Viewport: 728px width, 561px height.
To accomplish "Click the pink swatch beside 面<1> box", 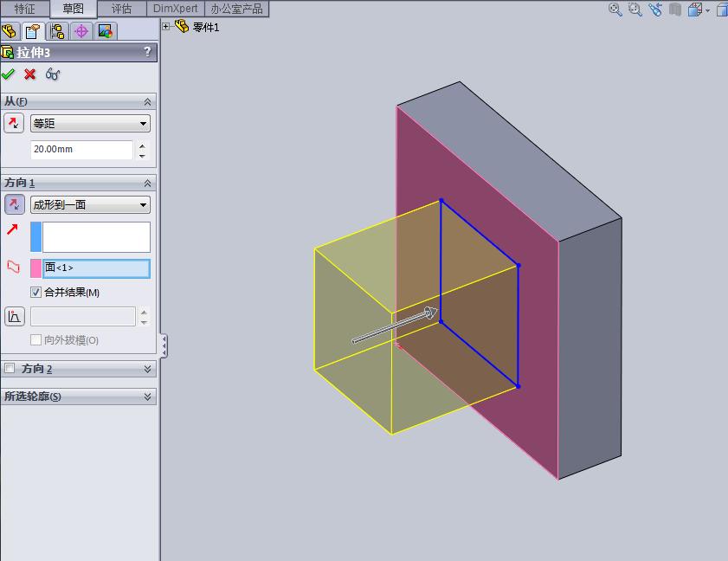I will tap(35, 268).
